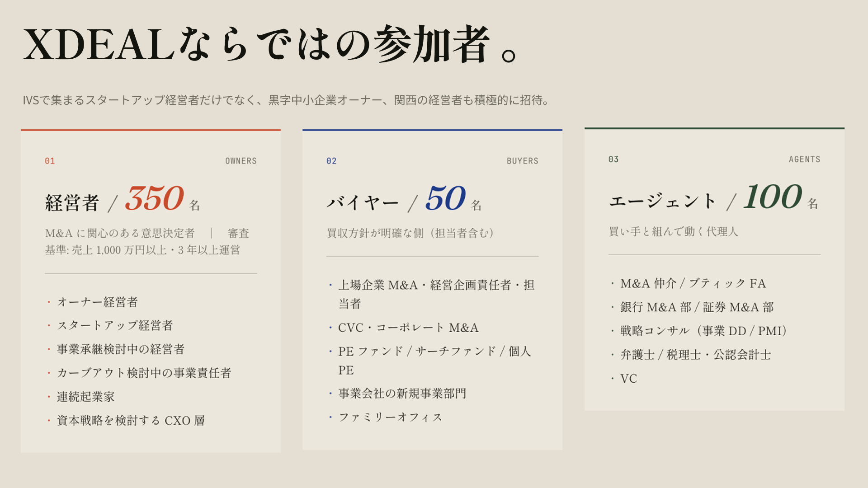The image size is (868, 488).
Task: Click the '経営者' card title
Action: 72,202
